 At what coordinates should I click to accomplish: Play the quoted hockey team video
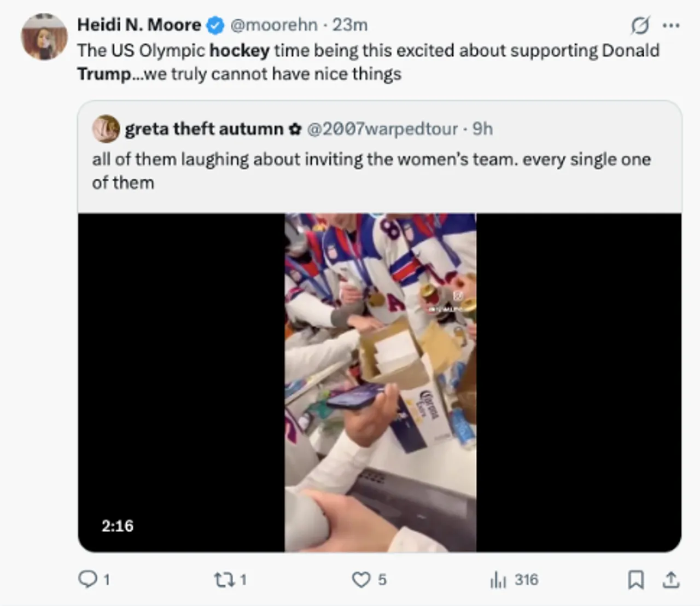coord(380,383)
